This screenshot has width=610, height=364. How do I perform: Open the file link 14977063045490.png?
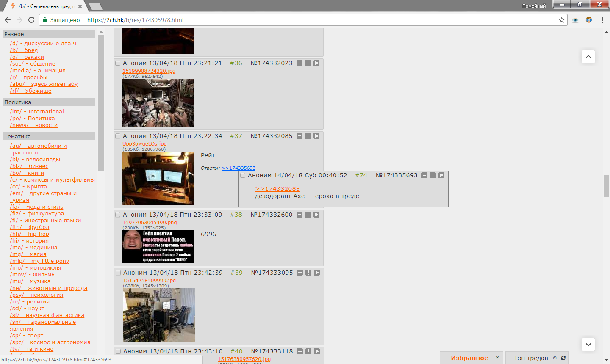pos(150,222)
